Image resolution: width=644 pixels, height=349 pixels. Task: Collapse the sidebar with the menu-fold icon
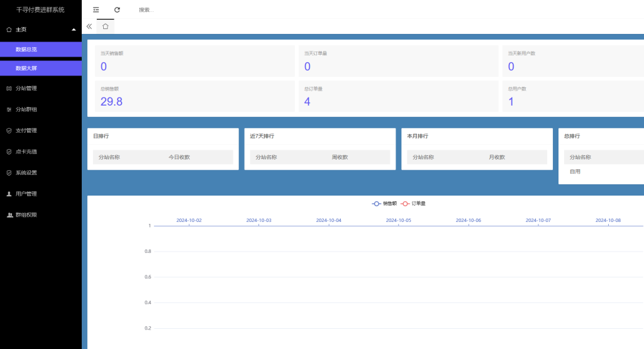[x=96, y=9]
